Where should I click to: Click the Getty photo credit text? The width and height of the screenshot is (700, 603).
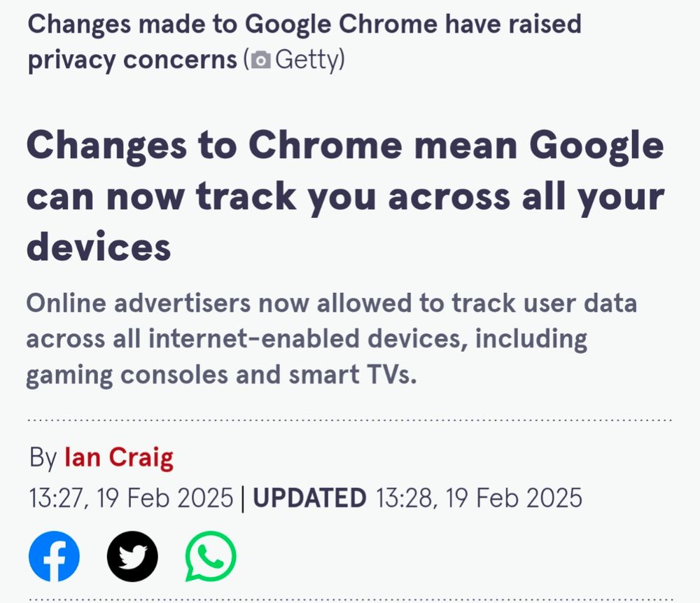[x=308, y=60]
